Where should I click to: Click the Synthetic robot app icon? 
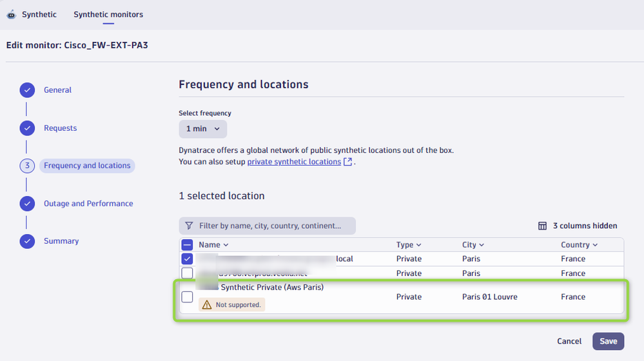click(x=12, y=14)
